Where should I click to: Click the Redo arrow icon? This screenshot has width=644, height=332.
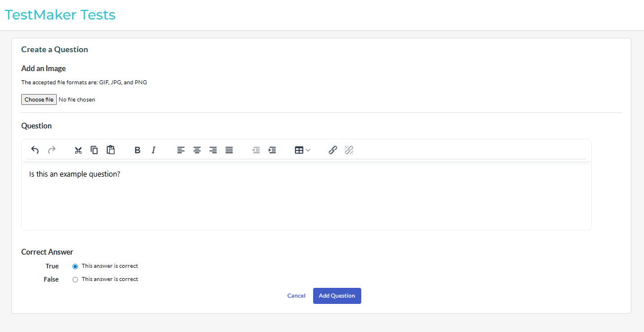click(52, 150)
